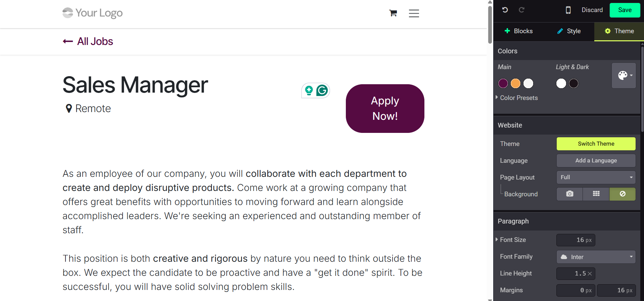
Task: Click the redo arrow icon
Action: tap(521, 10)
